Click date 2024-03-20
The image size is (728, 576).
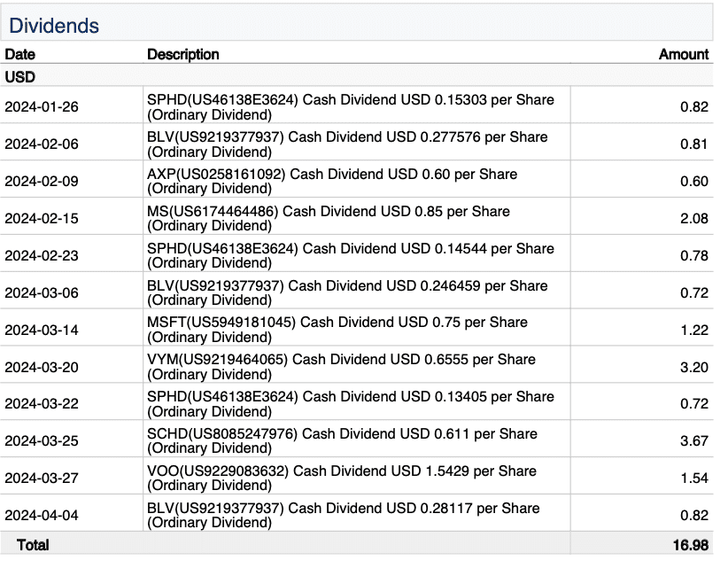coord(42,367)
